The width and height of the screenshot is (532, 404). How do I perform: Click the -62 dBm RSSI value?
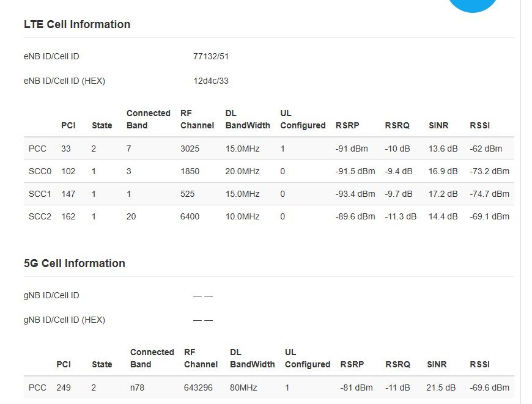pyautogui.click(x=486, y=149)
